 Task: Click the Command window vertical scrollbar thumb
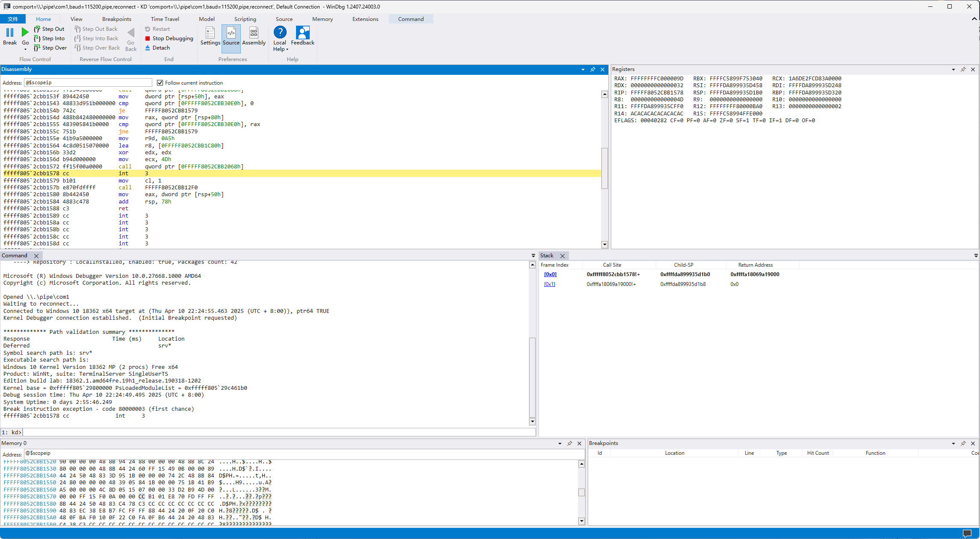pyautogui.click(x=532, y=376)
